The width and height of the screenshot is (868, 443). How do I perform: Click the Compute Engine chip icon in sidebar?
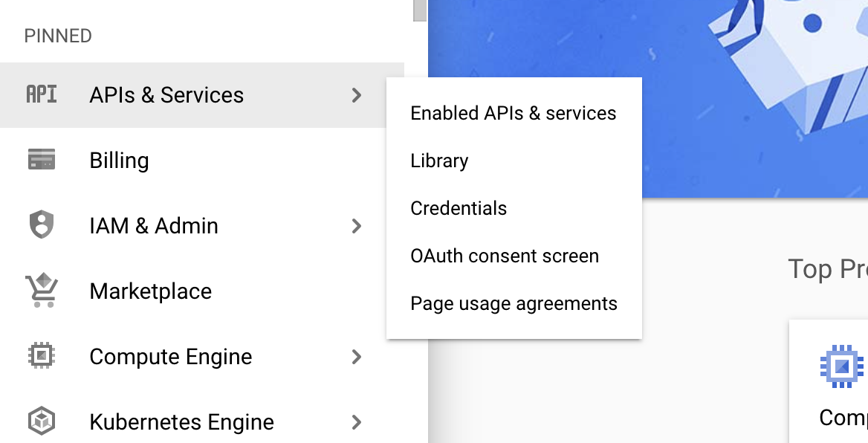coord(41,357)
